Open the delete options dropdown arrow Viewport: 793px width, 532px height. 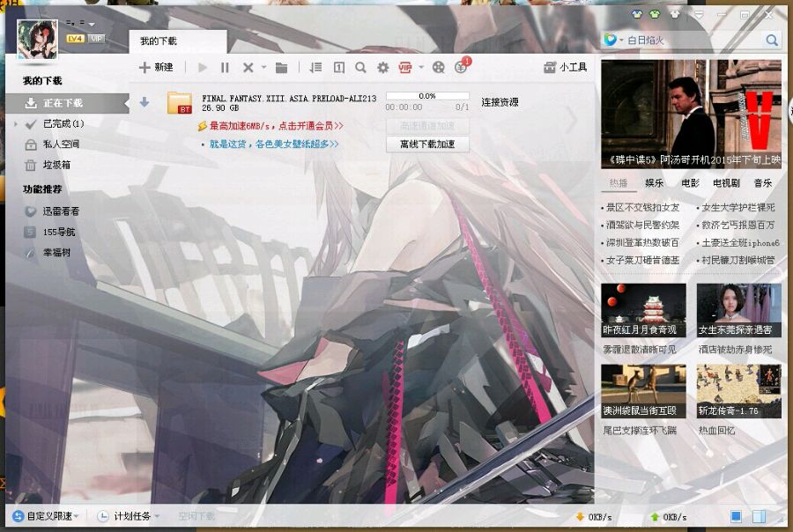(264, 67)
